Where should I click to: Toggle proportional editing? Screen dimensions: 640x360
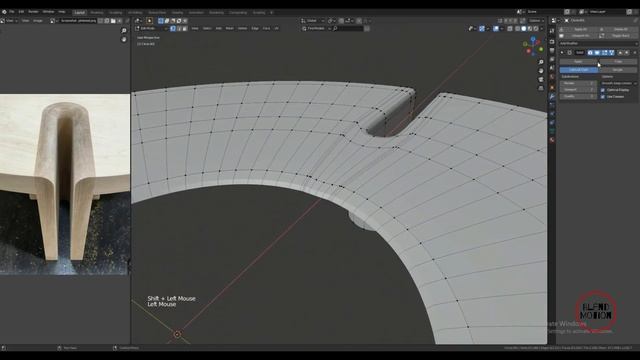(359, 21)
